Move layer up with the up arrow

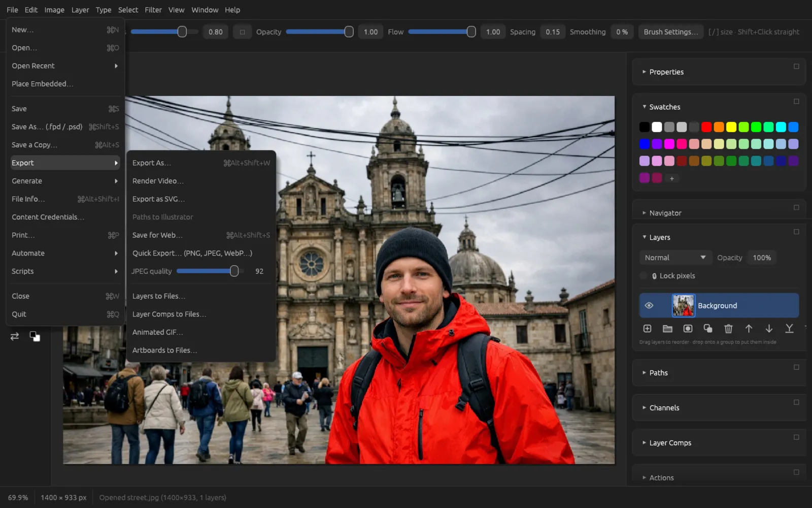(749, 329)
